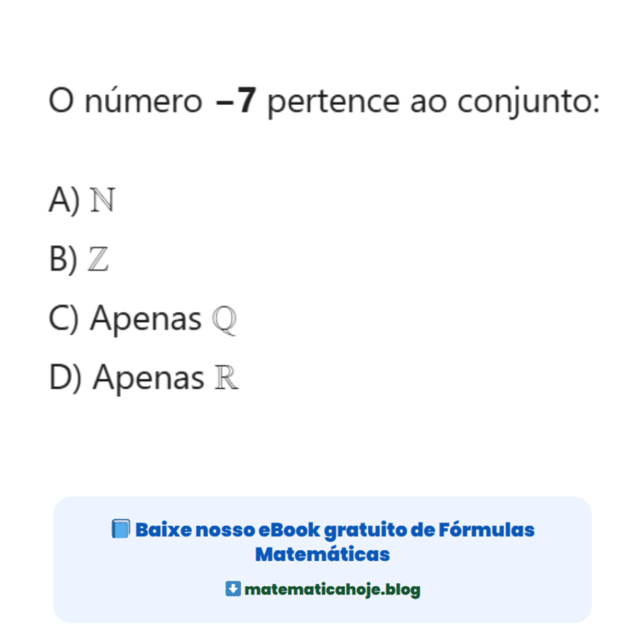The image size is (644, 644).
Task: Click the words "O número" in the question
Action: 125,102
